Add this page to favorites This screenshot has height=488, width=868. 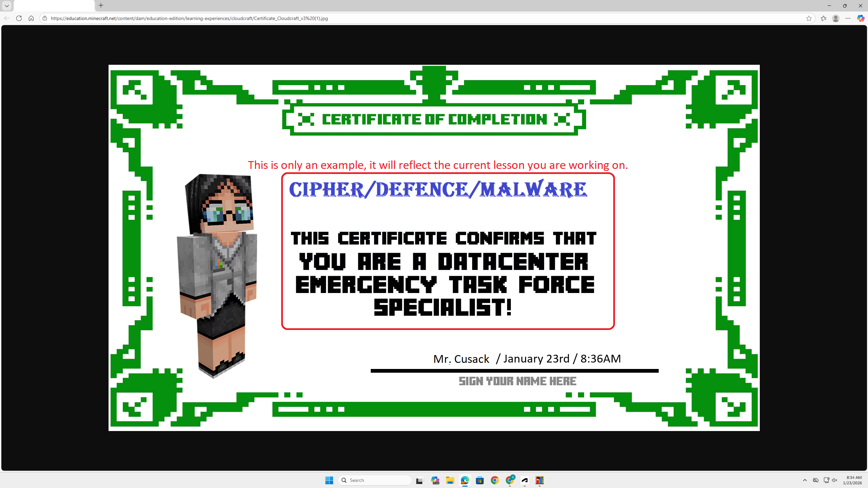point(809,18)
